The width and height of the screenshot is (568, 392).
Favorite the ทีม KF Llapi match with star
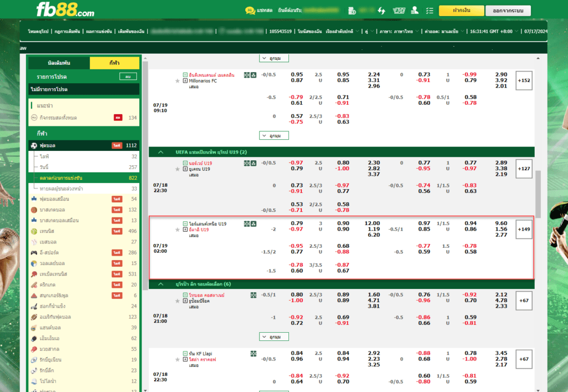[x=177, y=359]
